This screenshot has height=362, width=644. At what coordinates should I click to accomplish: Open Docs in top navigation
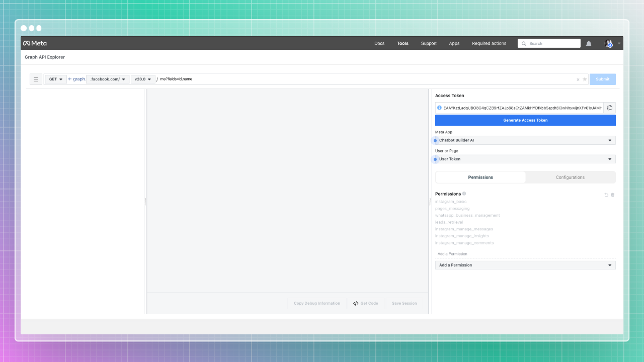(x=379, y=43)
